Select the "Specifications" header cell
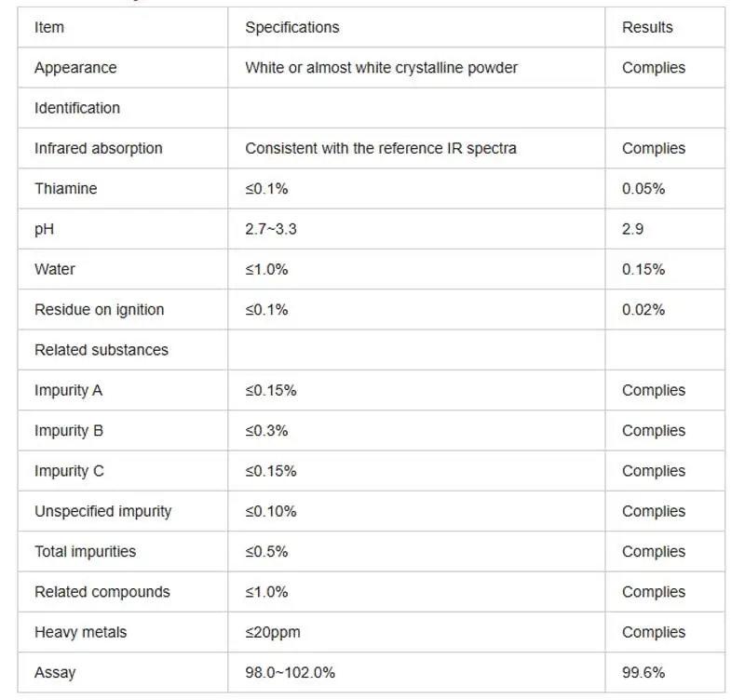 (x=291, y=27)
